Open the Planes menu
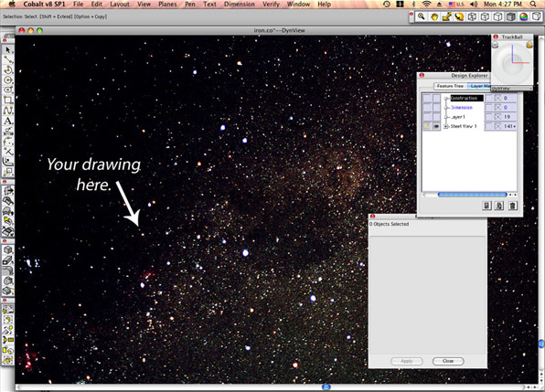This screenshot has height=392, width=545. click(x=167, y=5)
